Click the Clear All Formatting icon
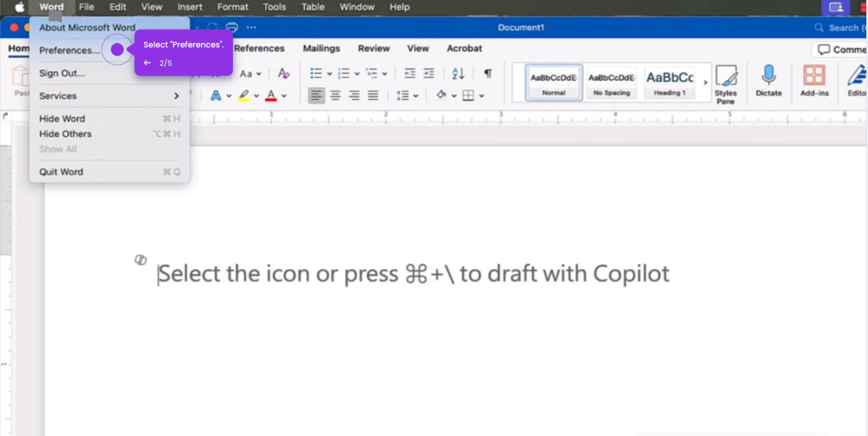This screenshot has height=436, width=868. point(283,73)
